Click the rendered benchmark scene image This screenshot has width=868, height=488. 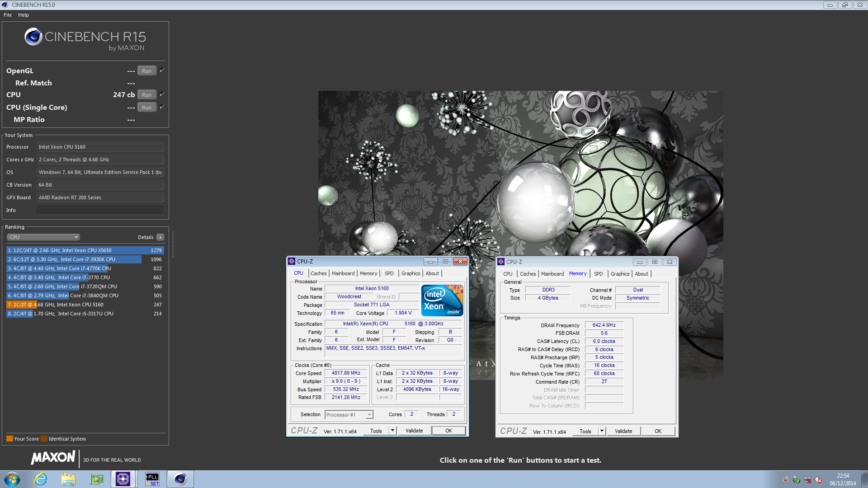[520, 235]
